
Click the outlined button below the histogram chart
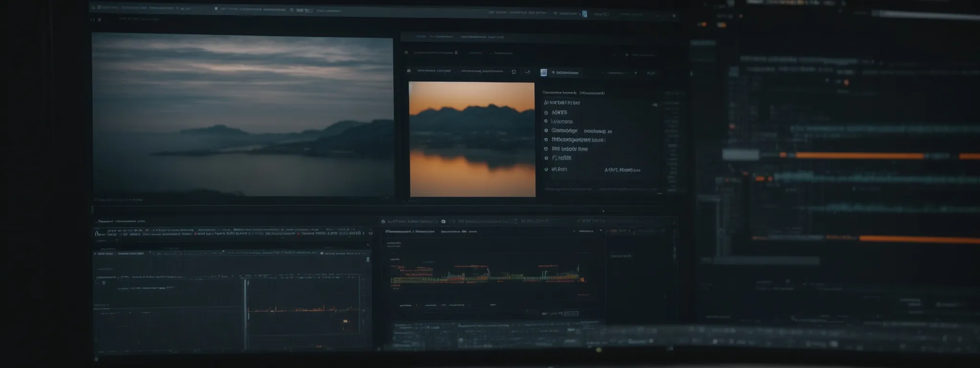571,313
